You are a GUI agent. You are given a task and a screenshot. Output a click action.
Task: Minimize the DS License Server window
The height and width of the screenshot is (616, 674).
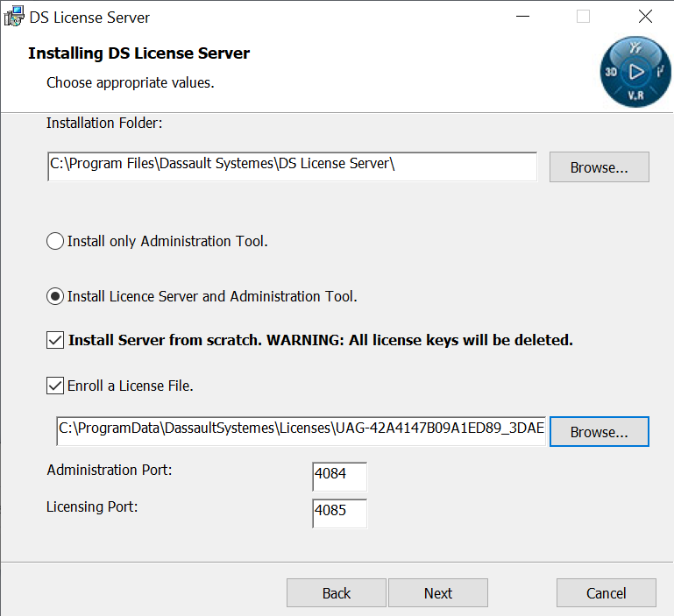pyautogui.click(x=522, y=17)
